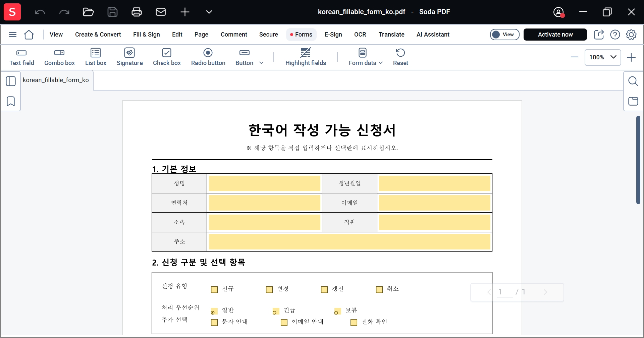The image size is (644, 338).
Task: Print the document
Action: pyautogui.click(x=137, y=12)
